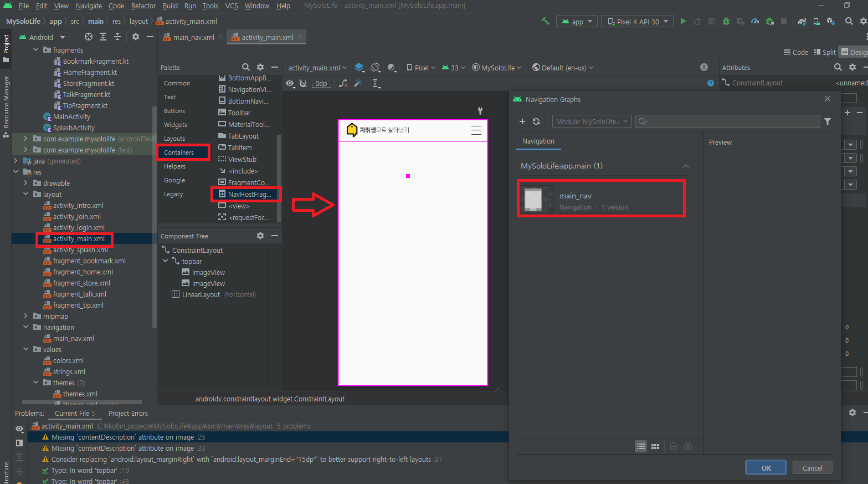The width and height of the screenshot is (868, 484).
Task: Click the Guidelines icon in design toolbar
Action: [x=376, y=83]
